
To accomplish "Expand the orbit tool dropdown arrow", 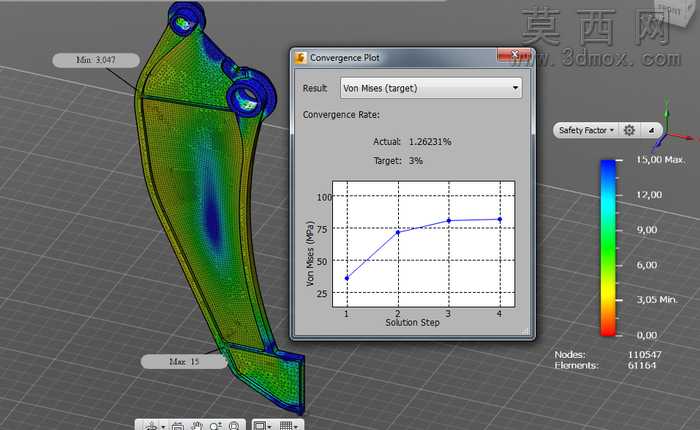I will point(163,427).
